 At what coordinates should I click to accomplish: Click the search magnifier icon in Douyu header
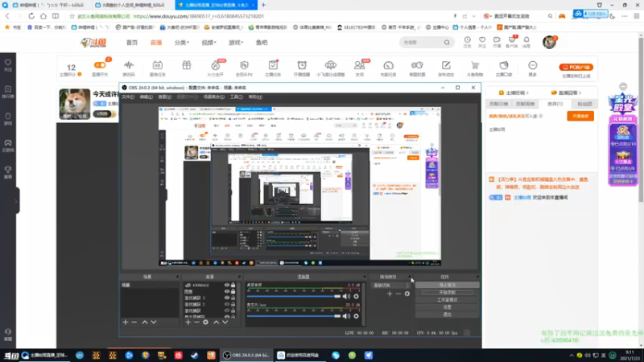pyautogui.click(x=447, y=43)
